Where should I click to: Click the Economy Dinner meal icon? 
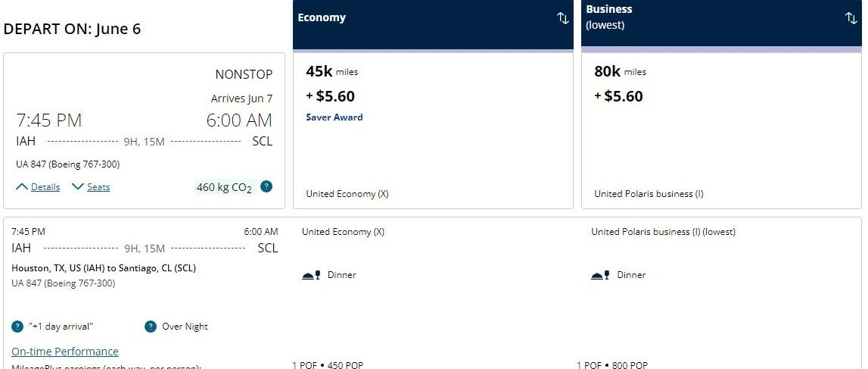(x=311, y=275)
